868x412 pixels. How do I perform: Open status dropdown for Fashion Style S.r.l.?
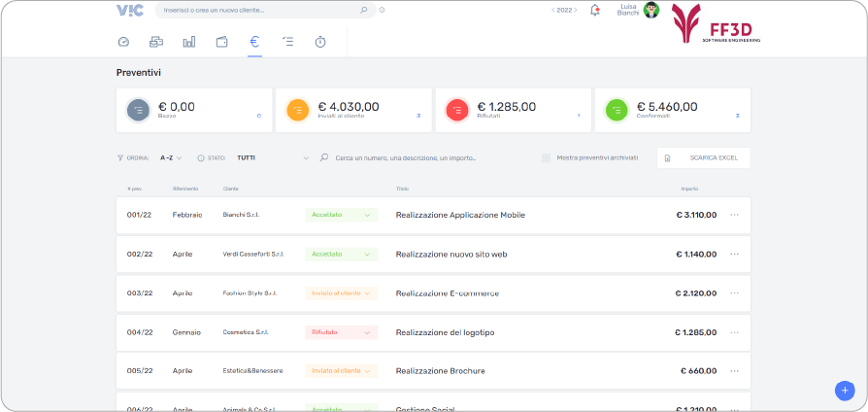point(341,292)
